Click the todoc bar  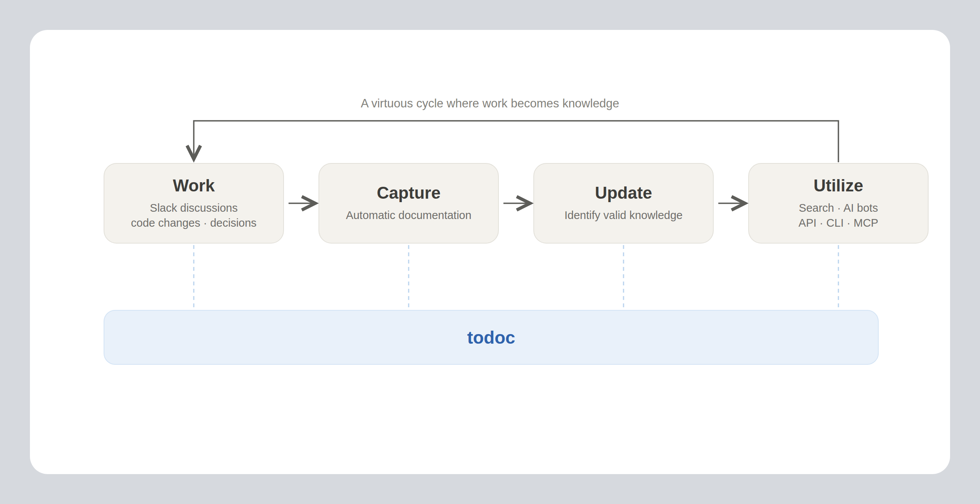click(491, 338)
